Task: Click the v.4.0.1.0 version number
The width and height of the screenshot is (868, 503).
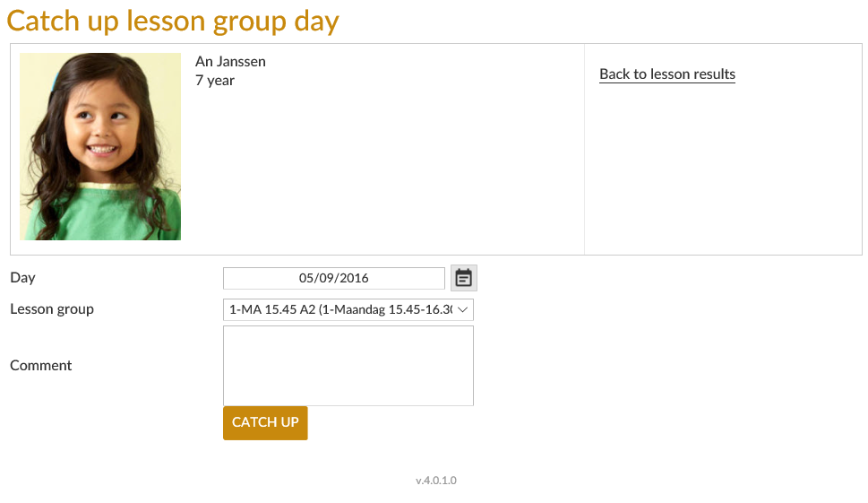Action: (x=436, y=481)
